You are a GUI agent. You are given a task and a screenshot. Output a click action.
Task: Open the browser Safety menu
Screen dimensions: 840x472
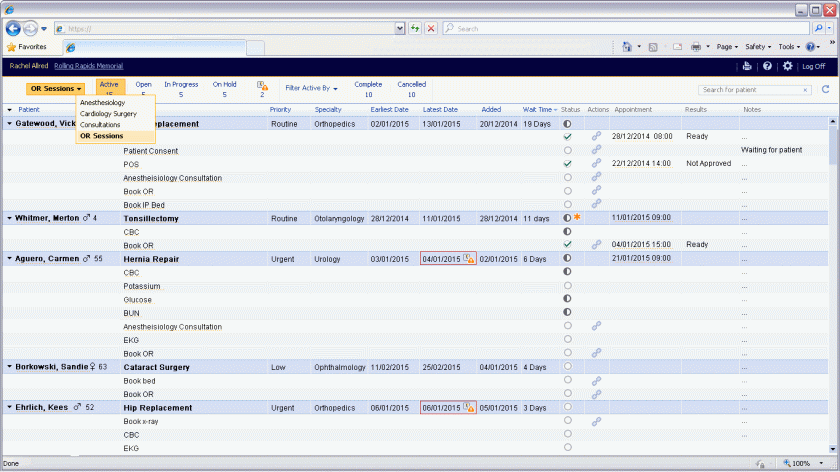pyautogui.click(x=758, y=47)
